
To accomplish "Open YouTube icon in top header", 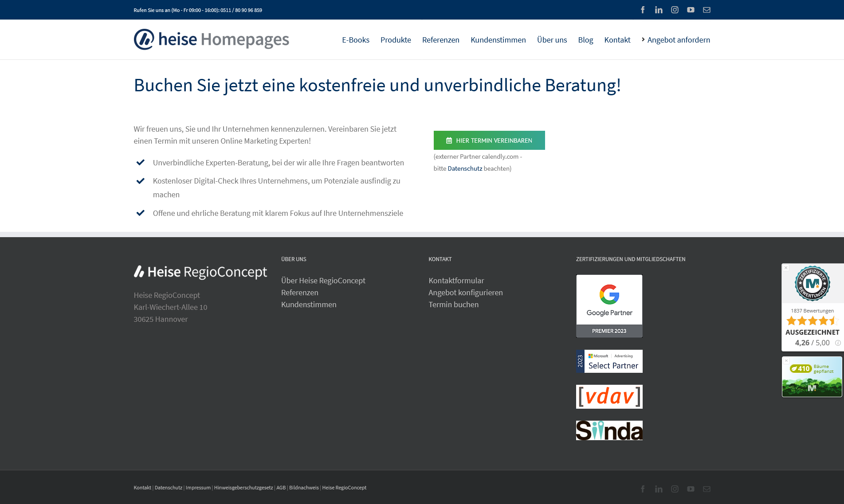I will click(691, 10).
